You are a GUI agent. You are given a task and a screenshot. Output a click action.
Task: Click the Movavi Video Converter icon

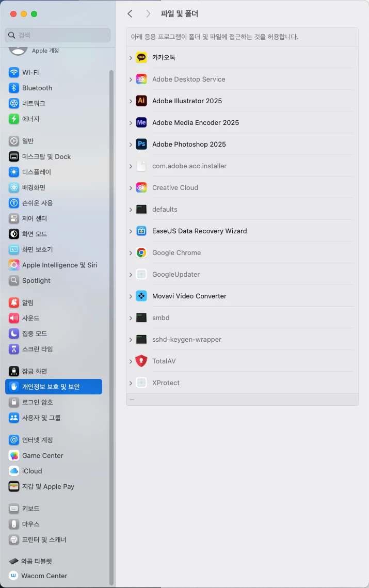point(141,296)
